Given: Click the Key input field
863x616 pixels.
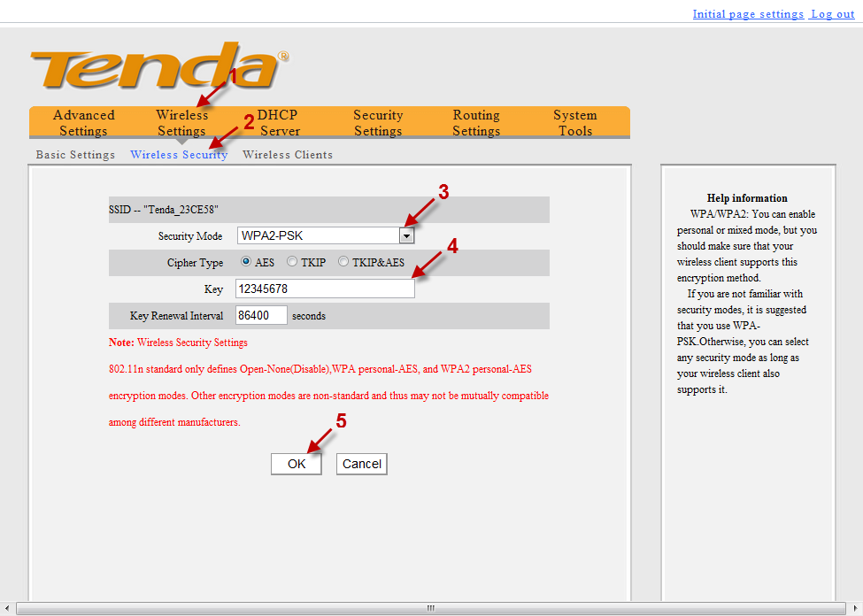Looking at the screenshot, I should pos(325,289).
